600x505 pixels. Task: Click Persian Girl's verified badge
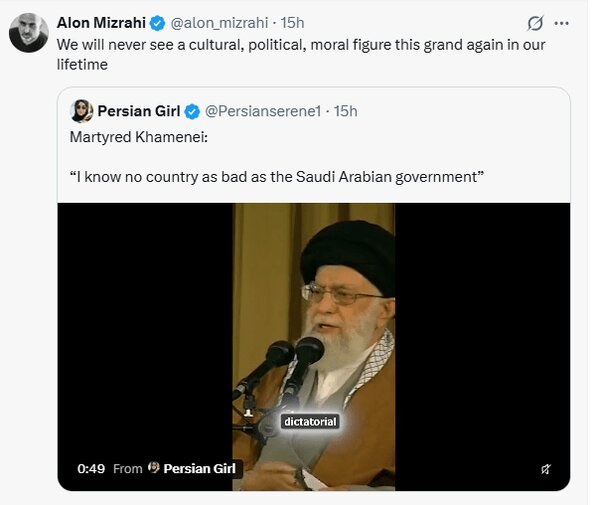[x=192, y=111]
